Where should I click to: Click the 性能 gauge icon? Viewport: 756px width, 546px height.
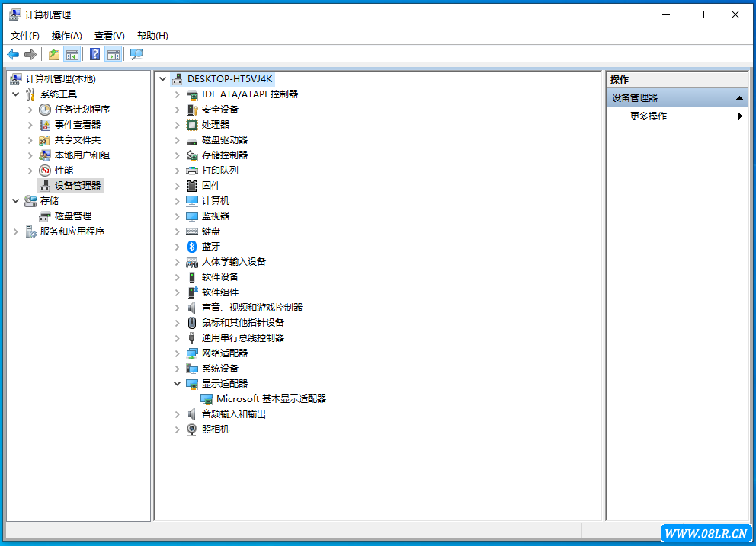coord(45,171)
